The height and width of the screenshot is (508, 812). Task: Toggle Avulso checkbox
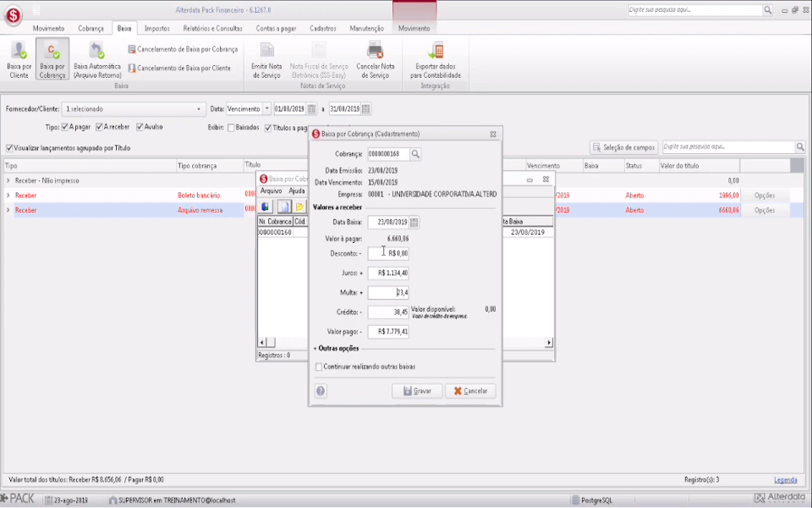[x=140, y=127]
